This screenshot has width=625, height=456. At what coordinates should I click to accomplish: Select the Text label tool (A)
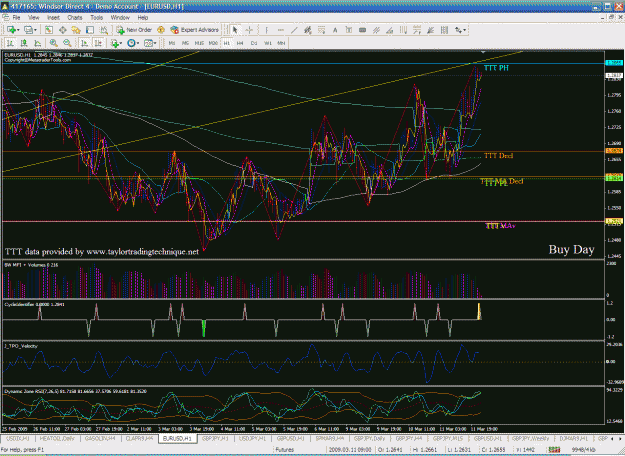coord(335,30)
